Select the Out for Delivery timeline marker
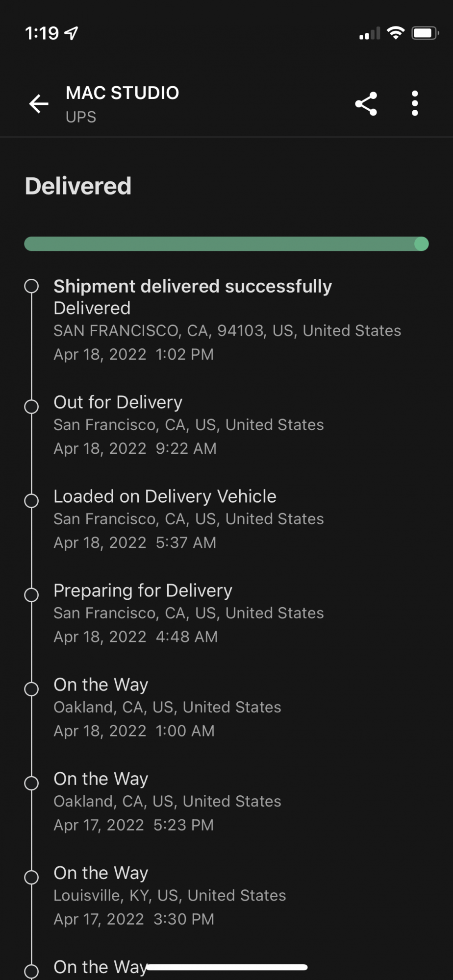453x980 pixels. point(31,406)
